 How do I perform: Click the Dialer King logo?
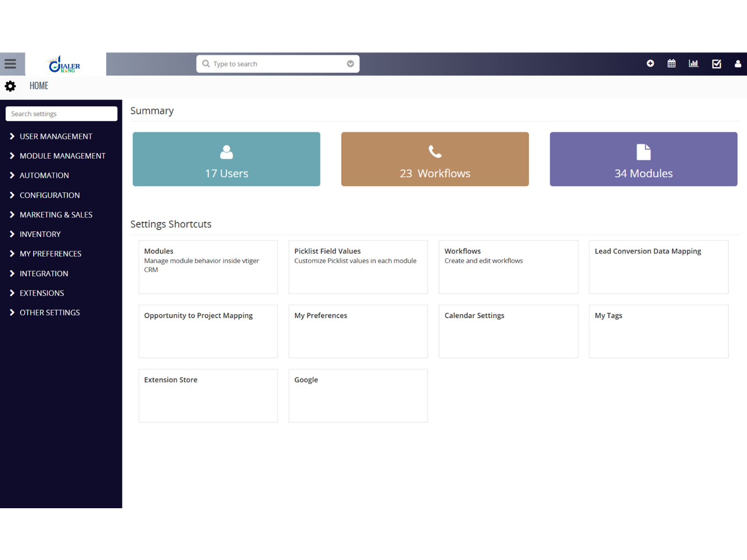[65, 64]
